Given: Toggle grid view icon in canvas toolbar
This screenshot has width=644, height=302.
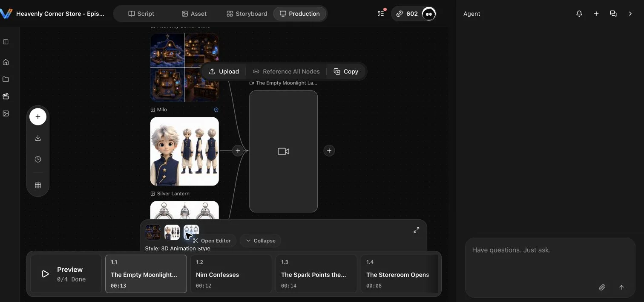Looking at the screenshot, I should coord(38,185).
